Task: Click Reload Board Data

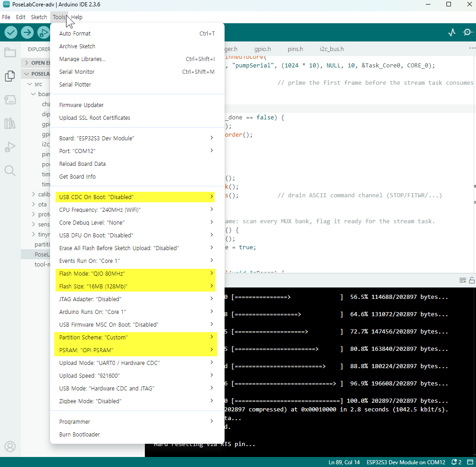Action: coord(137,164)
